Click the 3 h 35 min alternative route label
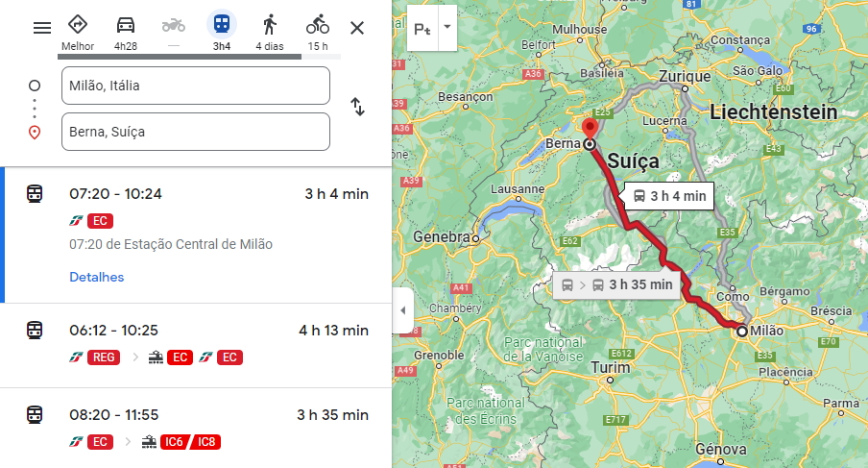 pyautogui.click(x=616, y=284)
